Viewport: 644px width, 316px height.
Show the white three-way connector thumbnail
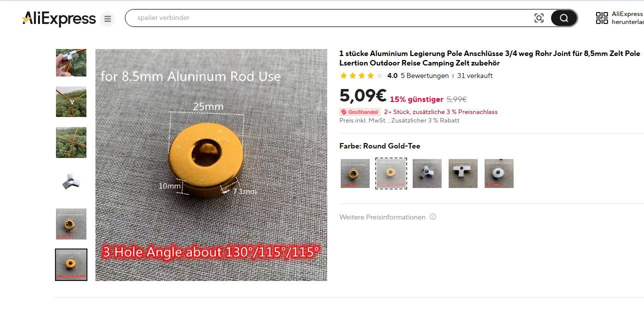[x=71, y=183]
